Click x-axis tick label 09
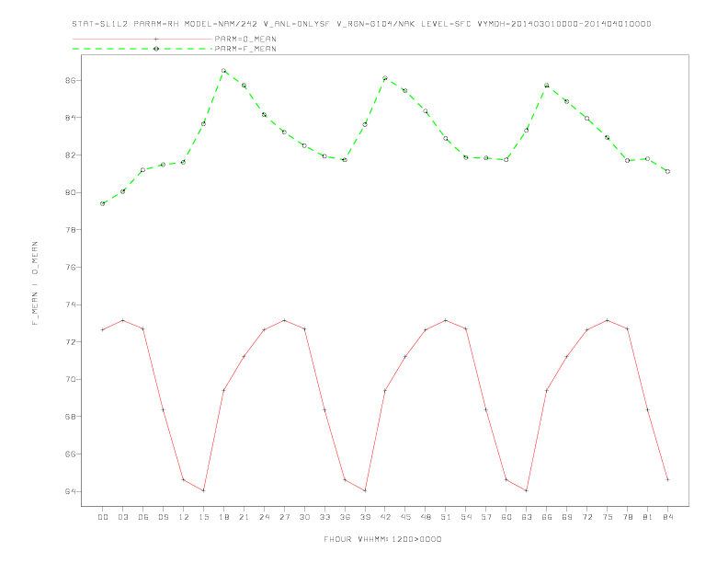 [163, 517]
